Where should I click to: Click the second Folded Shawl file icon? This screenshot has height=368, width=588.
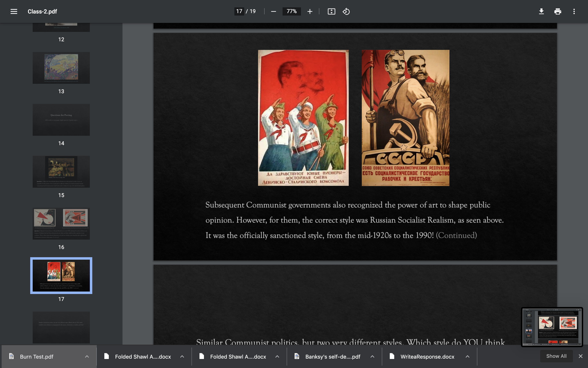pyautogui.click(x=202, y=356)
